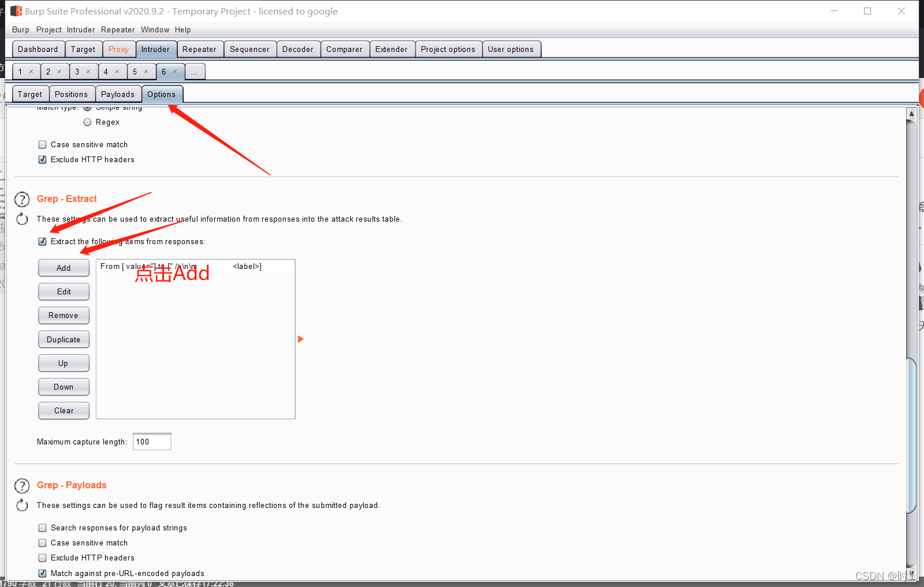Open the Project options tab

click(448, 50)
